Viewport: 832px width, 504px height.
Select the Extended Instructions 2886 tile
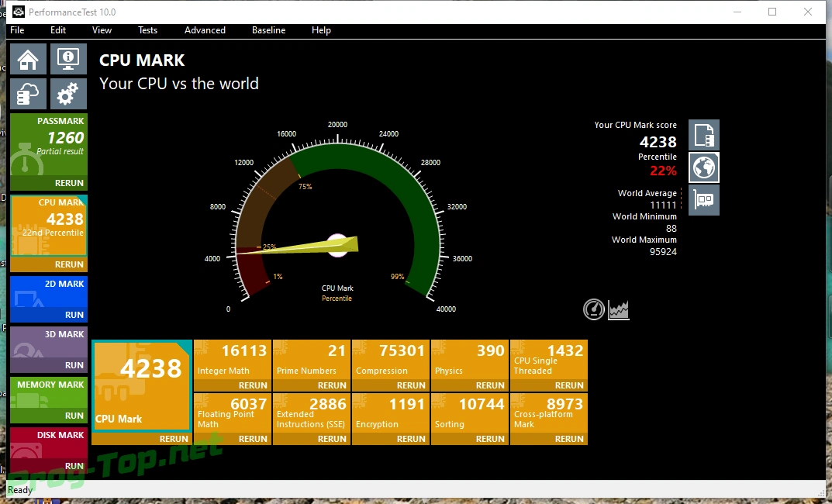pos(312,413)
